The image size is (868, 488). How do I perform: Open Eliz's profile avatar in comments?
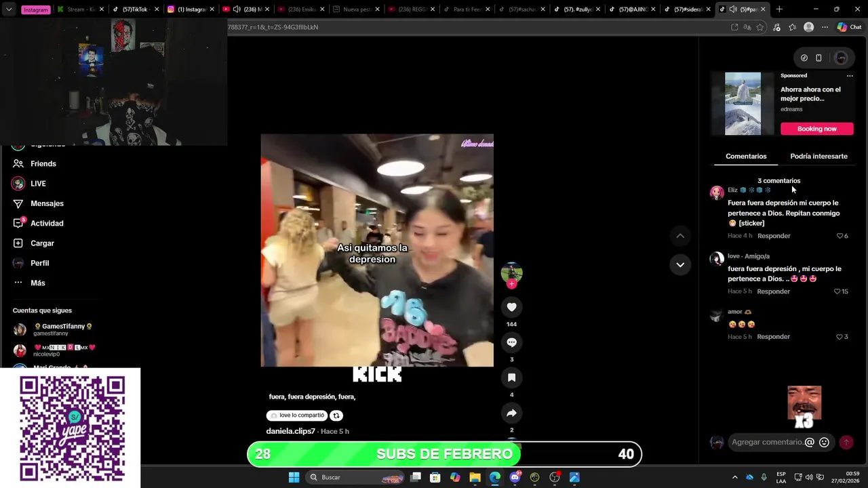click(716, 193)
